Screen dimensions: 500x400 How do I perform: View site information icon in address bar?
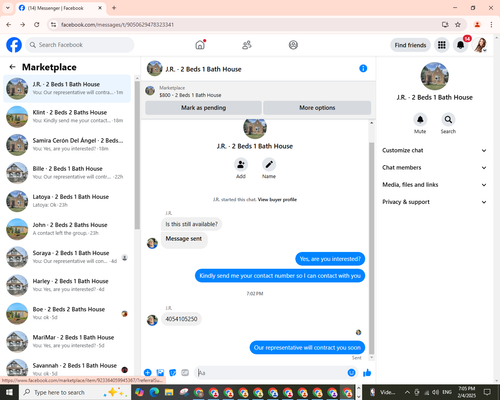pos(53,25)
